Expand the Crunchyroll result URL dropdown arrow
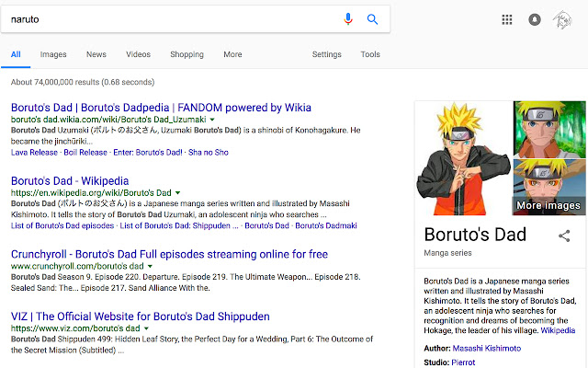The width and height of the screenshot is (588, 368). pyautogui.click(x=150, y=266)
